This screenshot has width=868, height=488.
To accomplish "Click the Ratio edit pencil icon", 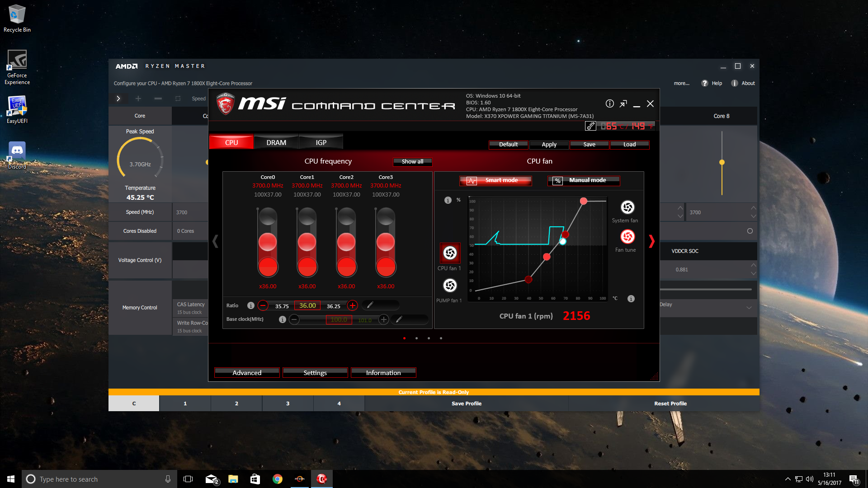I will (370, 305).
